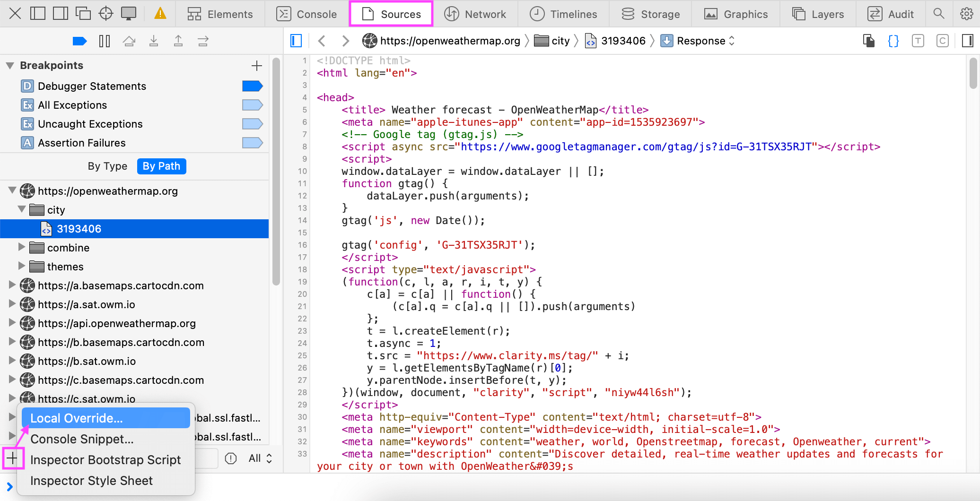Dock inspector to the left side
The image size is (980, 501).
38,14
